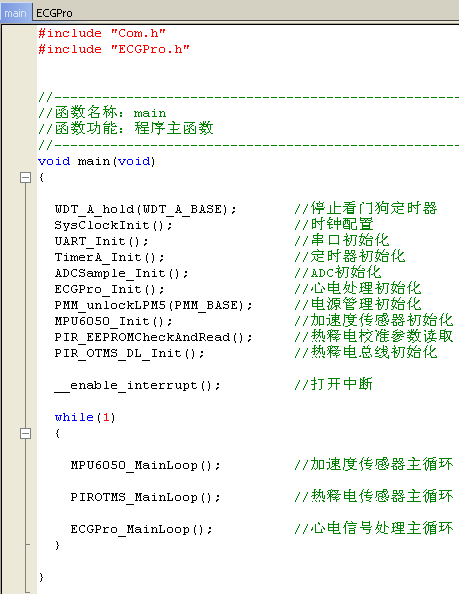Click the __enable_interrupt(); line

pos(137,385)
